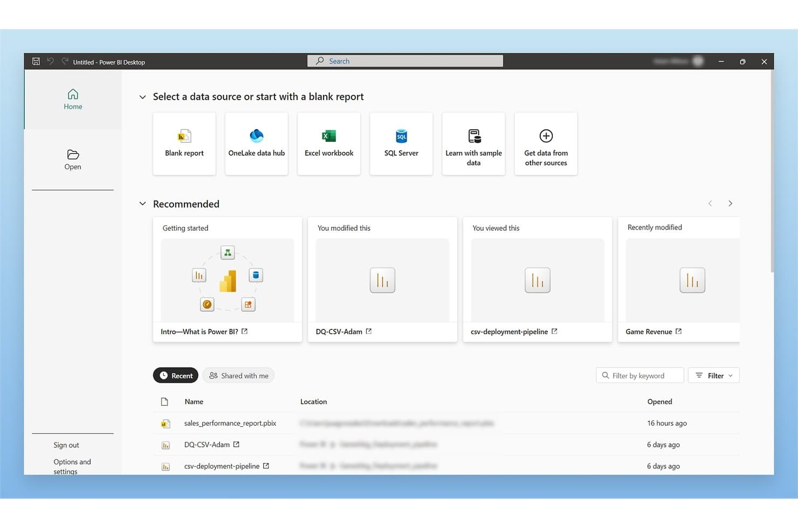Open Intro—What is Power BI? card
Image resolution: width=798 pixels, height=532 pixels.
pyautogui.click(x=228, y=279)
